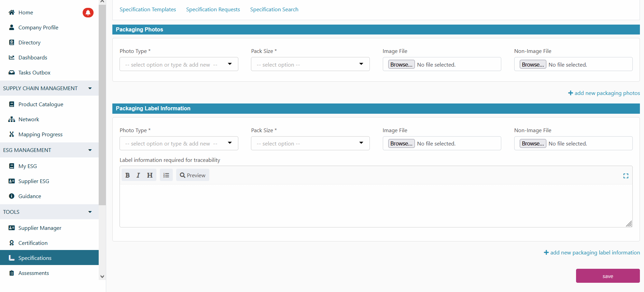Open Mapping Progress from sidebar
644x292 pixels.
click(40, 135)
